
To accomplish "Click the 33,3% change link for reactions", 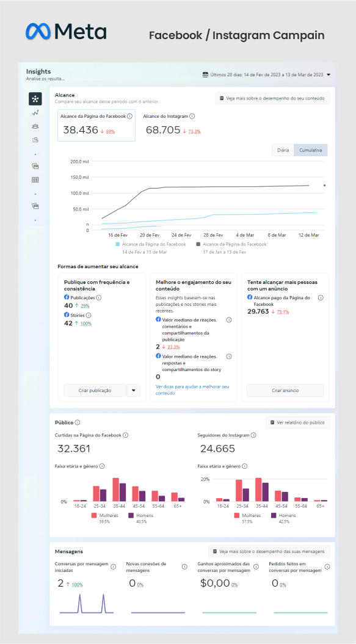I will pyautogui.click(x=173, y=347).
